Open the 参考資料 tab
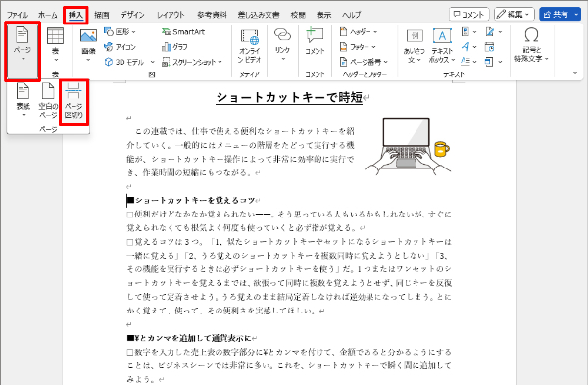Screen dimensions: 588x385 point(212,15)
